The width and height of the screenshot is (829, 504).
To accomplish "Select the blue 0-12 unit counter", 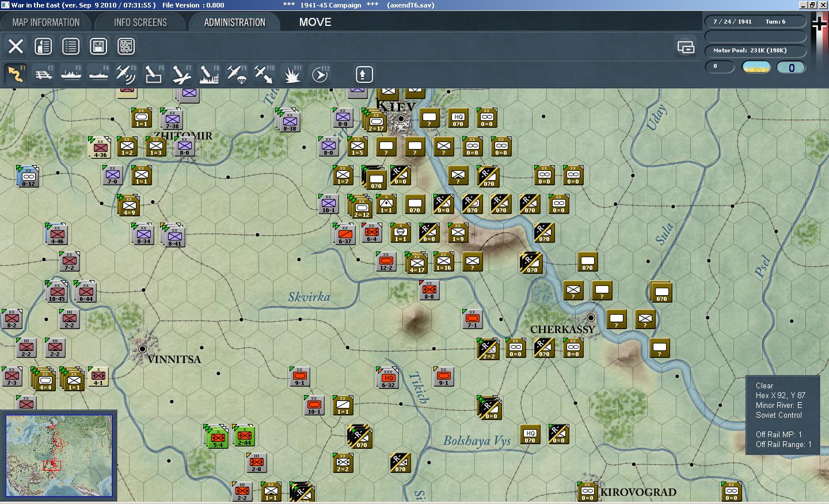I will pos(29,177).
